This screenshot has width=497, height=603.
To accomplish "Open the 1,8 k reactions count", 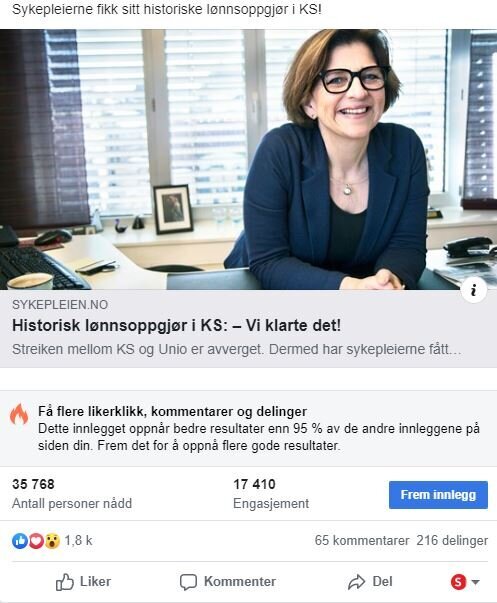I will coord(78,541).
